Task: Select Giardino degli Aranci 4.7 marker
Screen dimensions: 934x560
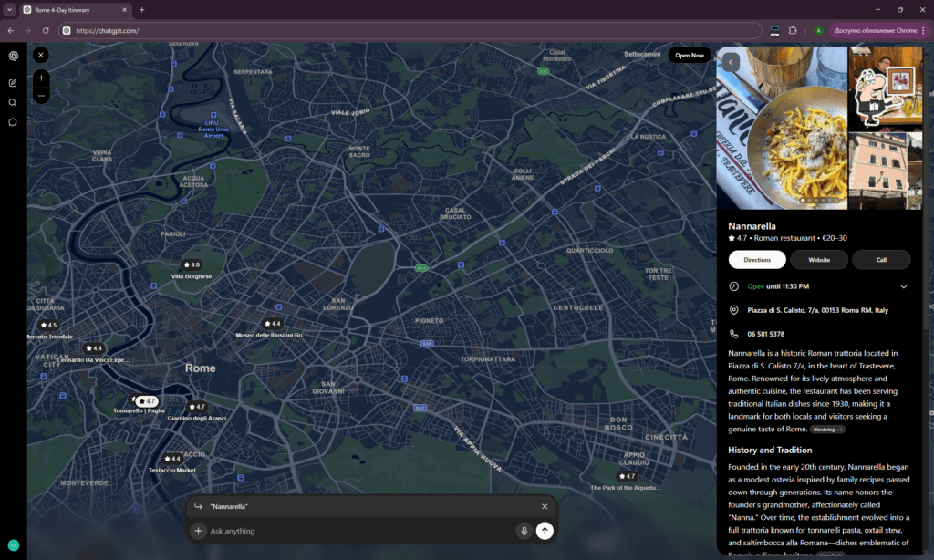Action: click(x=197, y=407)
